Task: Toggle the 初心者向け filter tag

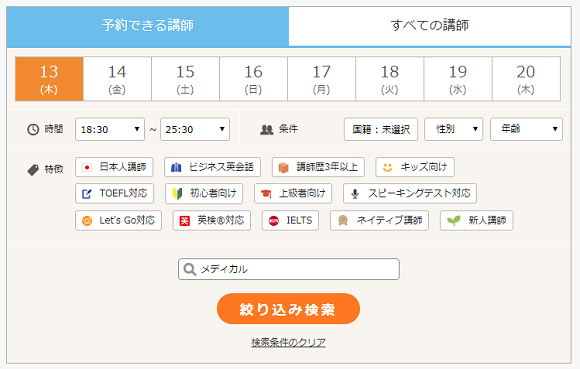Action: coord(204,193)
